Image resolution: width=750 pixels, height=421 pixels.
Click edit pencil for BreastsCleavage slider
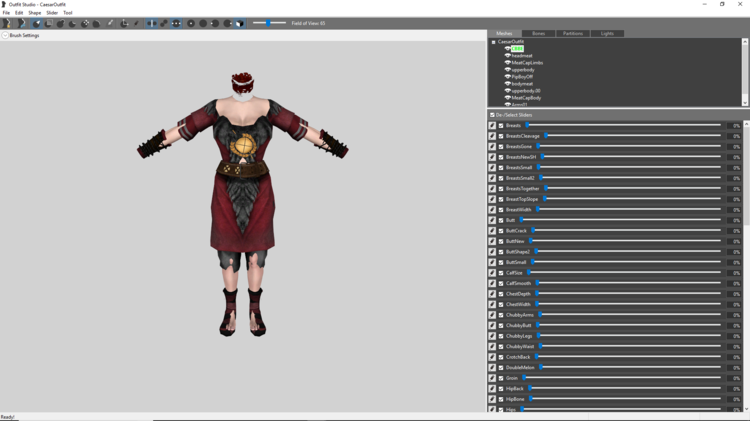[492, 136]
